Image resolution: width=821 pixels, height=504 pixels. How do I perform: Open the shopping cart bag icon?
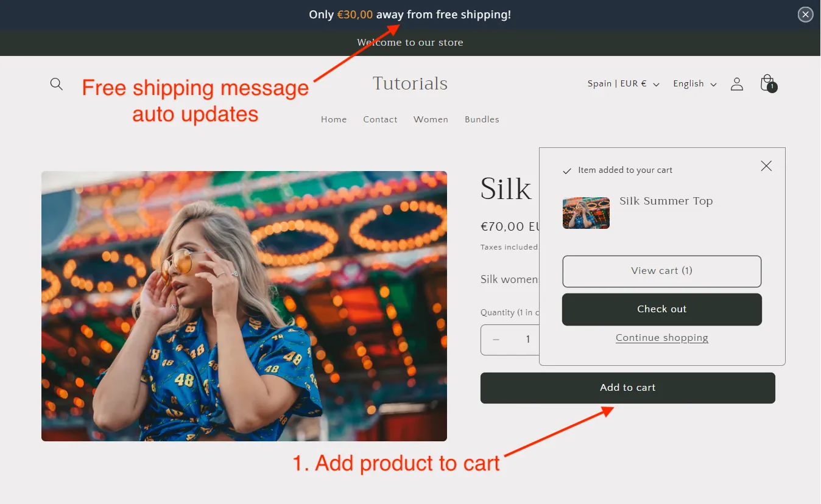coord(767,82)
